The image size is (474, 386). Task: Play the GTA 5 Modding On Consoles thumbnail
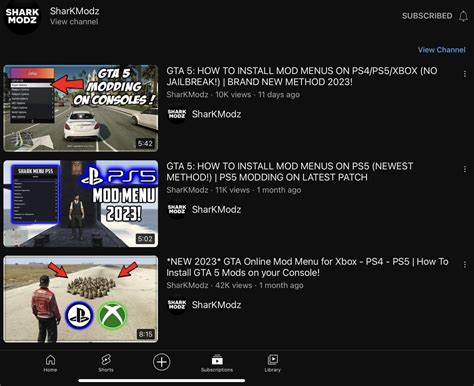pyautogui.click(x=81, y=108)
